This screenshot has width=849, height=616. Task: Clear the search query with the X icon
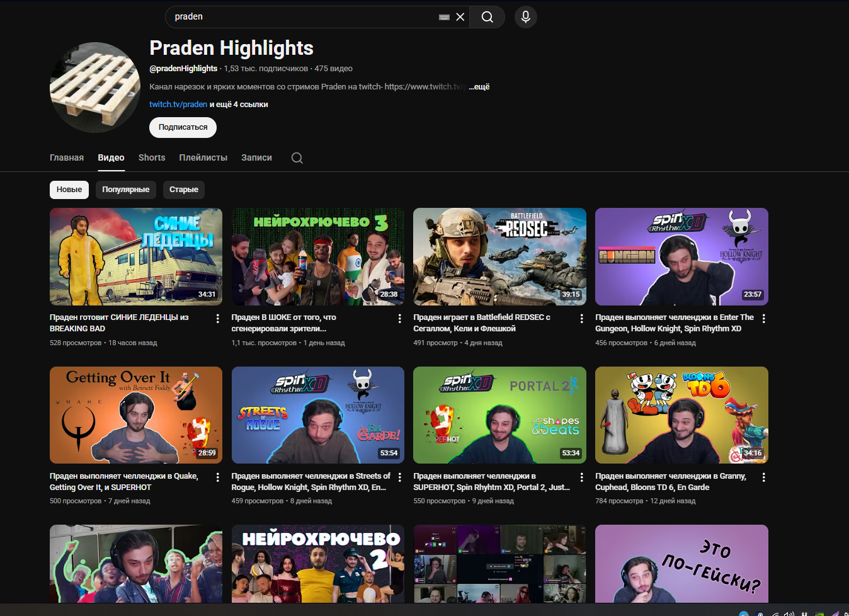(x=460, y=17)
